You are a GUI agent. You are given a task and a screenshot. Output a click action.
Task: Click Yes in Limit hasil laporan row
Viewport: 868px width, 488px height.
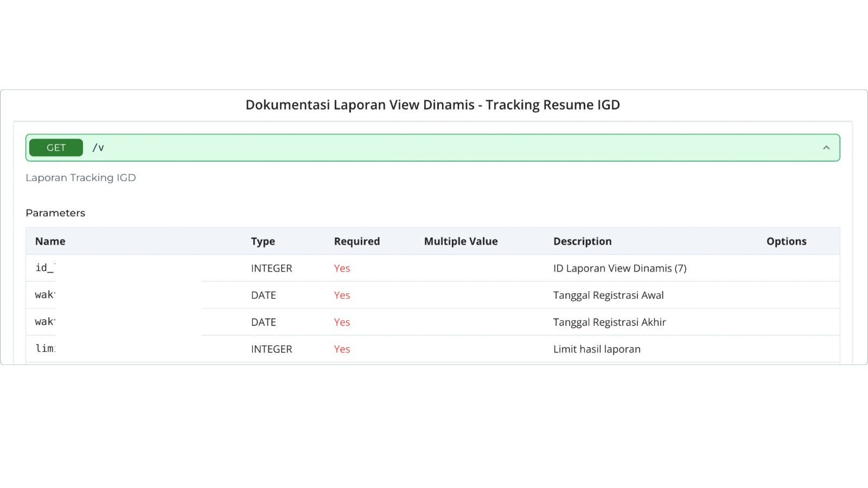(x=342, y=349)
